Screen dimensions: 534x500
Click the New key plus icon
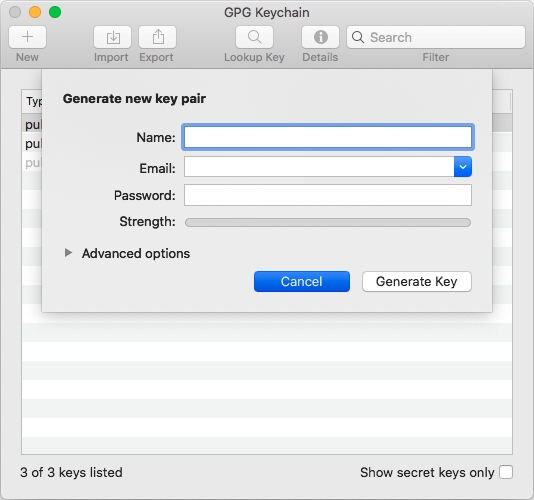tap(27, 37)
